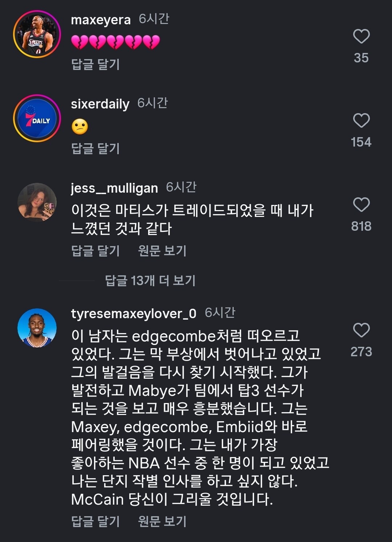This screenshot has height=542, width=392.
Task: Open sixerdaily's 7 Daily avatar
Action: 37,118
